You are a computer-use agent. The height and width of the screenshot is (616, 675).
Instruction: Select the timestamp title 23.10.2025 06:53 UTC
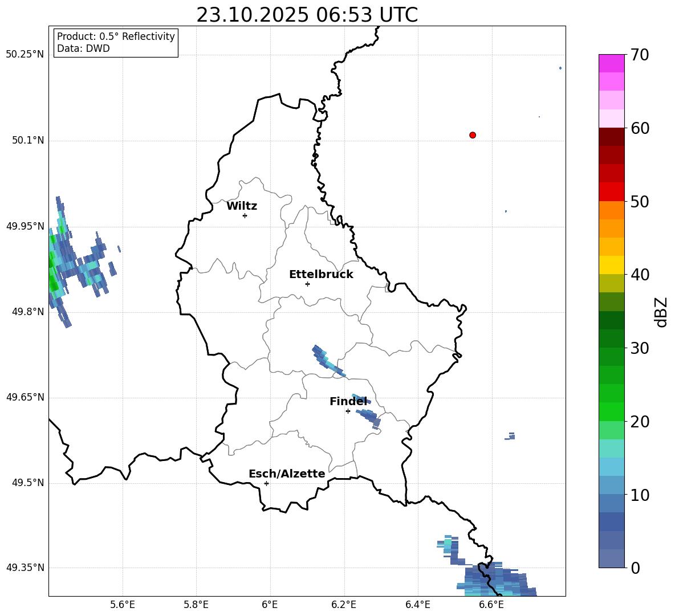pyautogui.click(x=307, y=15)
